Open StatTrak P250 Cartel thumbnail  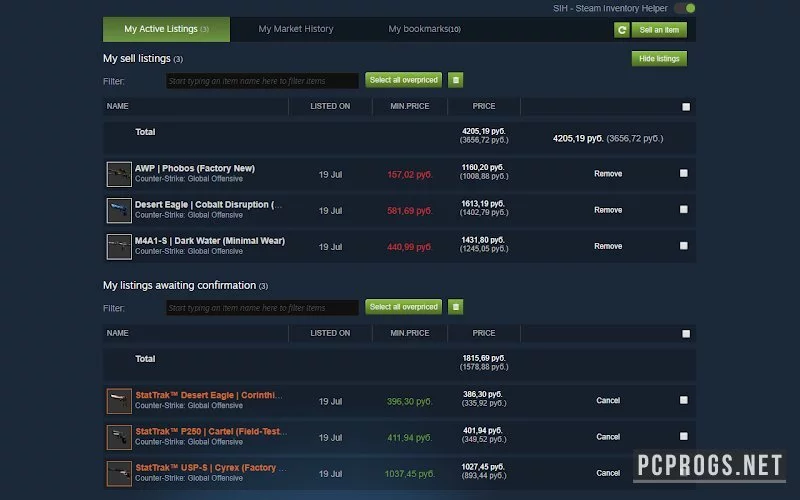point(119,437)
